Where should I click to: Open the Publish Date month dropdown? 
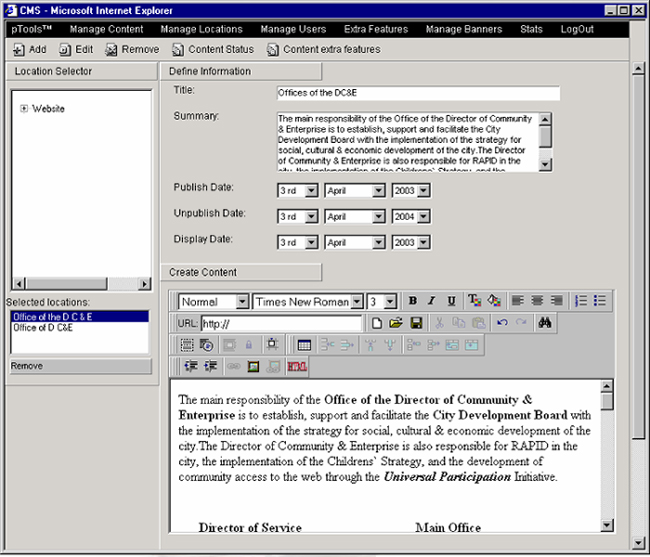[x=378, y=190]
